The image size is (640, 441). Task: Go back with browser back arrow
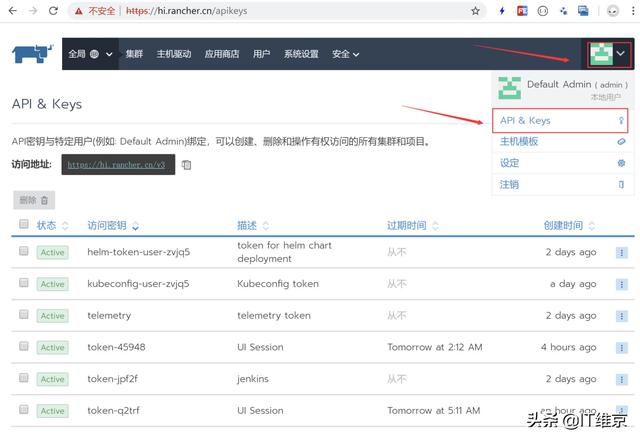tap(13, 11)
